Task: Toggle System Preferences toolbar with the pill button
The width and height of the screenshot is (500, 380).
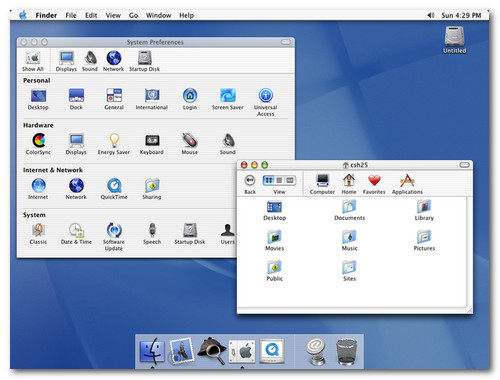Action: coord(286,42)
